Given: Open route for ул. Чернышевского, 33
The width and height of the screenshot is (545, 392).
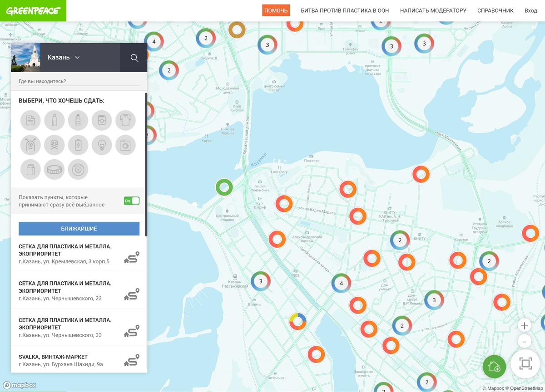Looking at the screenshot, I should coord(132,331).
